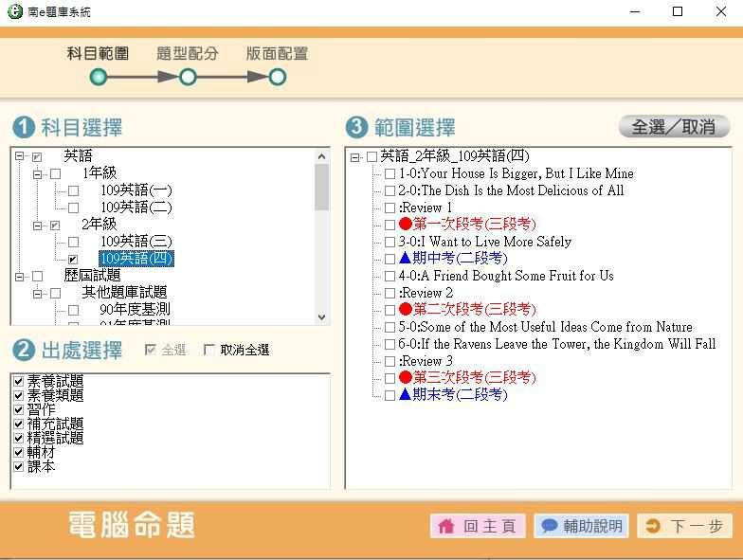The height and width of the screenshot is (560, 743).
Task: Uncheck 習作 source checkbox
Action: [x=19, y=409]
